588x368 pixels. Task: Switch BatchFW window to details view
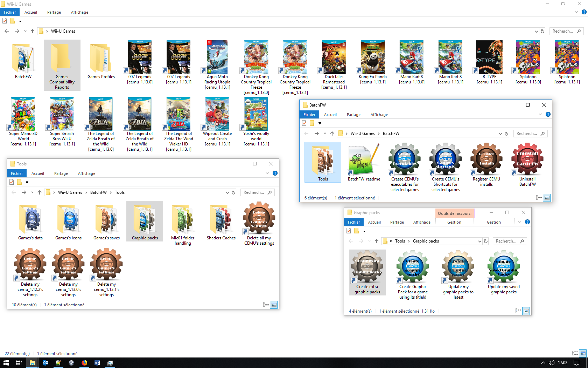539,198
